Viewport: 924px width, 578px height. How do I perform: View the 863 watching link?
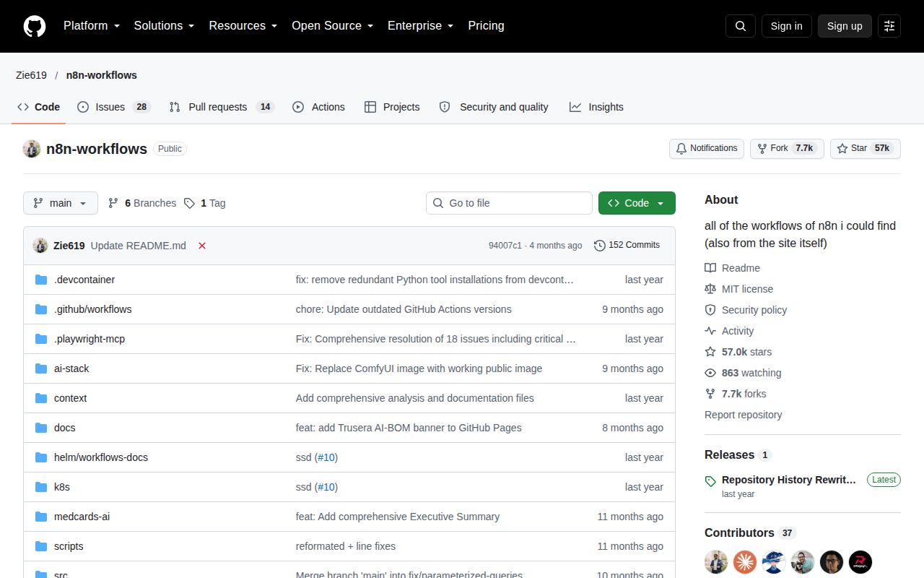coord(743,373)
